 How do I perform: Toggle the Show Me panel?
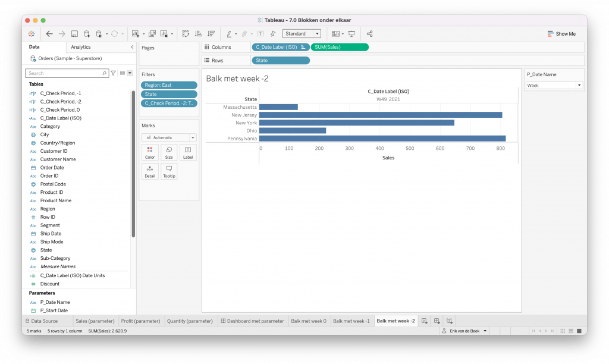coord(561,34)
